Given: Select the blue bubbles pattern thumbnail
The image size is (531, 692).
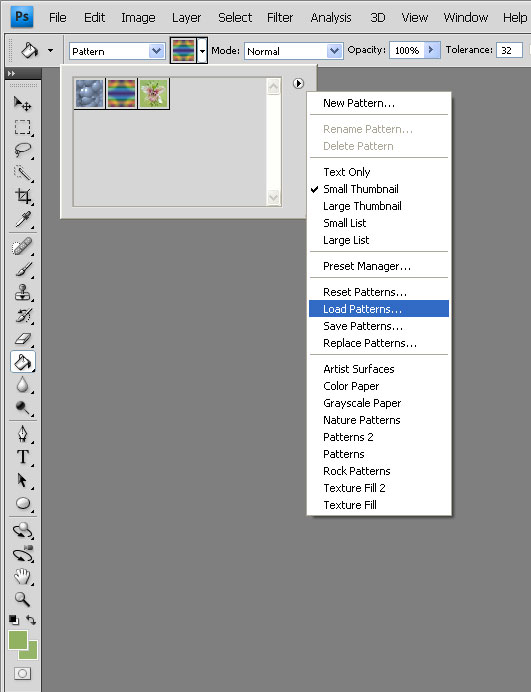Looking at the screenshot, I should click(x=90, y=93).
